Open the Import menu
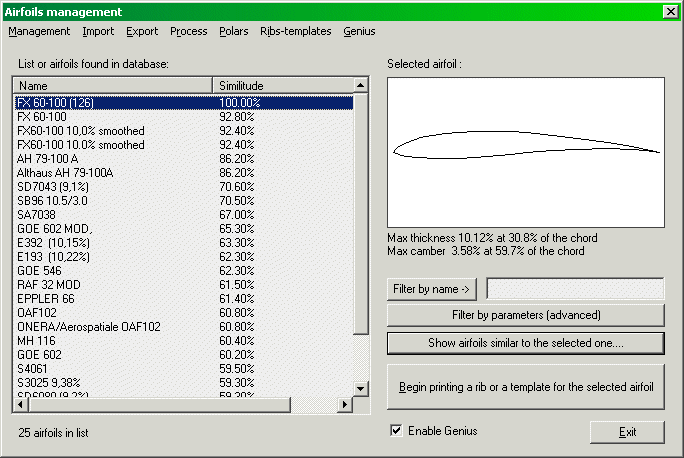The width and height of the screenshot is (684, 458). pyautogui.click(x=98, y=31)
